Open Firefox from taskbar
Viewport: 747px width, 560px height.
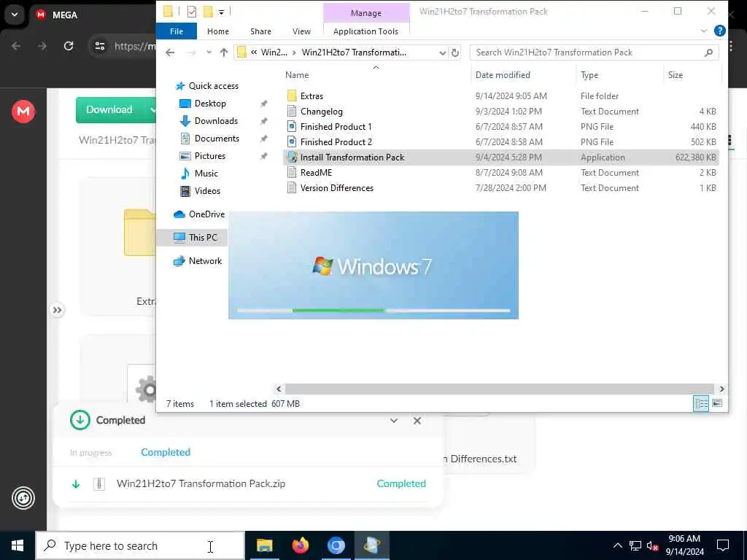tap(300, 545)
